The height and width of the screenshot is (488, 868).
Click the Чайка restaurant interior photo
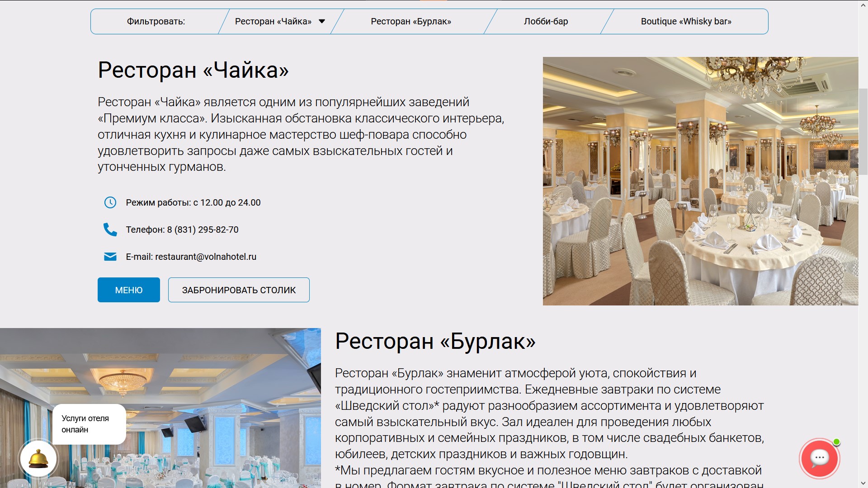pos(700,181)
